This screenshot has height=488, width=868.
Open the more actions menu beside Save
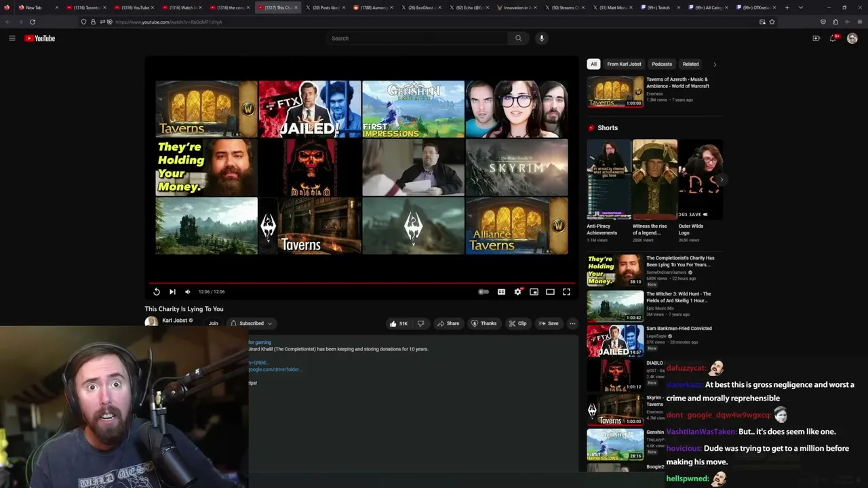(x=572, y=323)
